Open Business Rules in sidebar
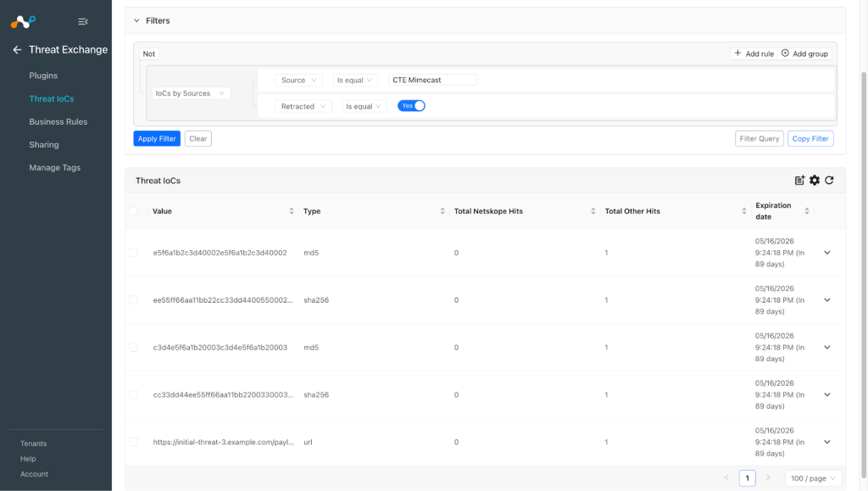 58,122
